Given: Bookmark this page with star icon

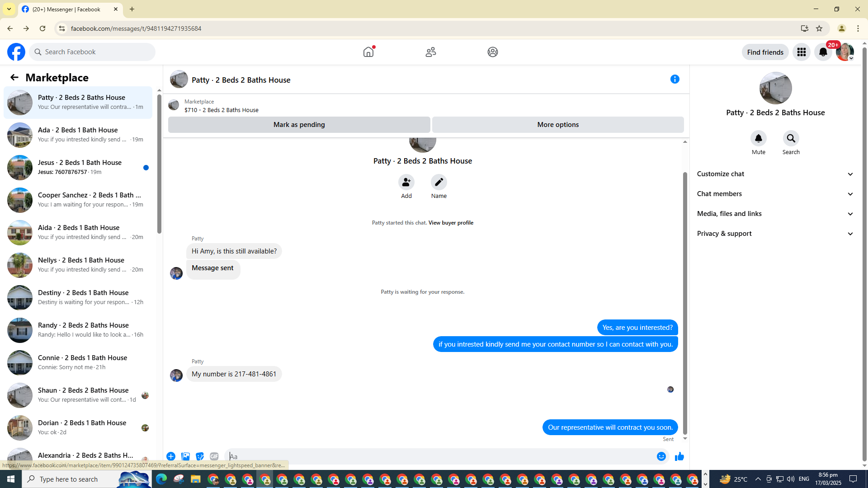Looking at the screenshot, I should point(819,28).
